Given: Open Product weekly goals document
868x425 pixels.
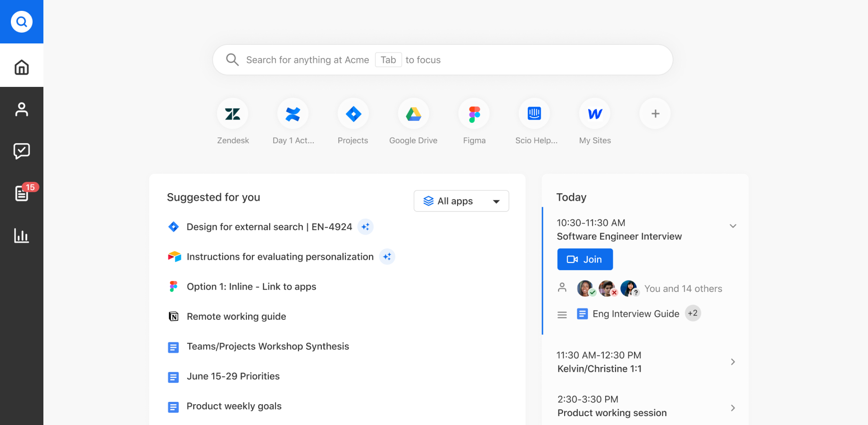Looking at the screenshot, I should 234,406.
